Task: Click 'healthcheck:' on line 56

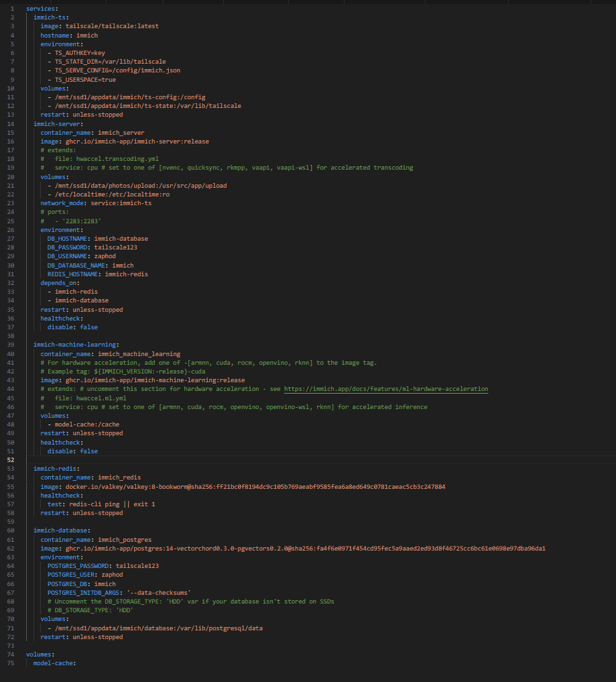Action: coord(62,496)
